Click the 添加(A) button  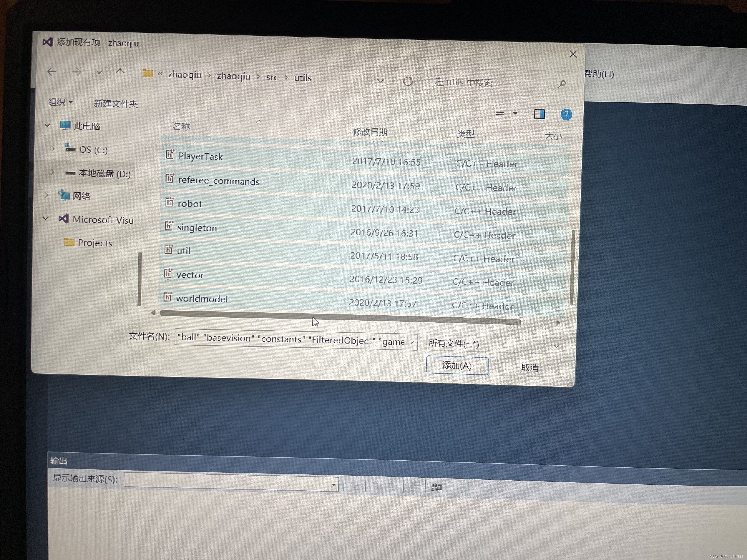456,366
